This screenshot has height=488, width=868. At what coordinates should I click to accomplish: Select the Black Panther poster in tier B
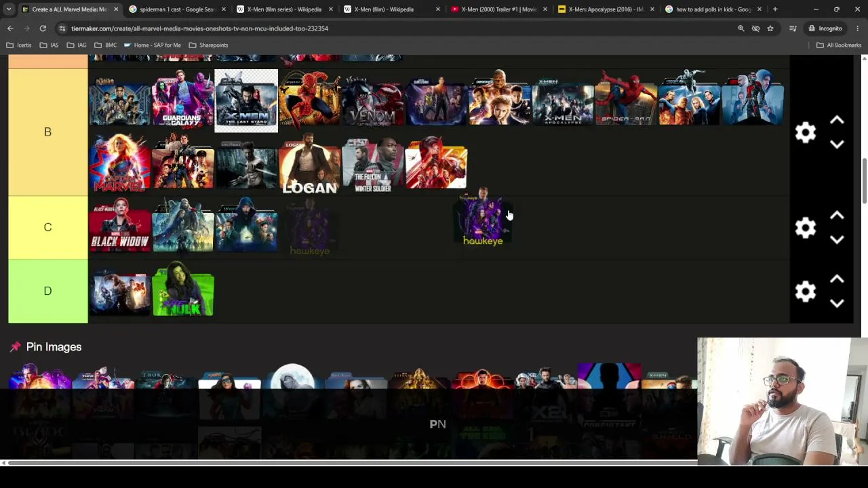coord(119,100)
